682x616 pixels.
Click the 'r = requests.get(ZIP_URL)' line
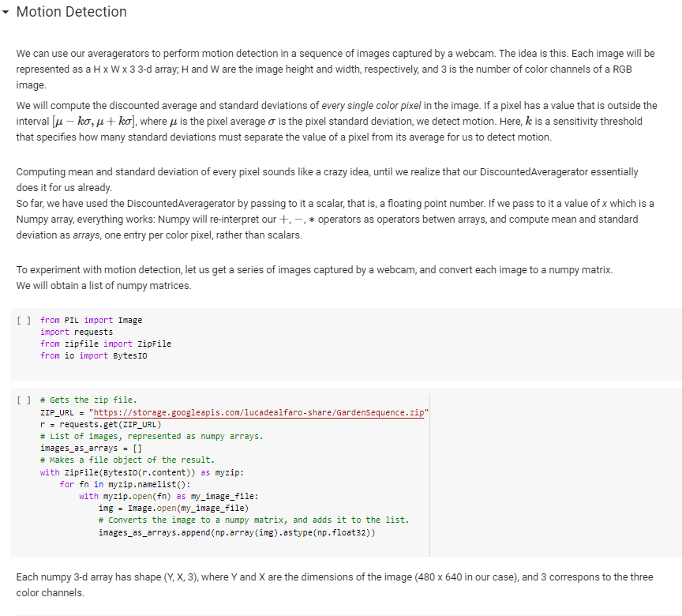point(100,424)
